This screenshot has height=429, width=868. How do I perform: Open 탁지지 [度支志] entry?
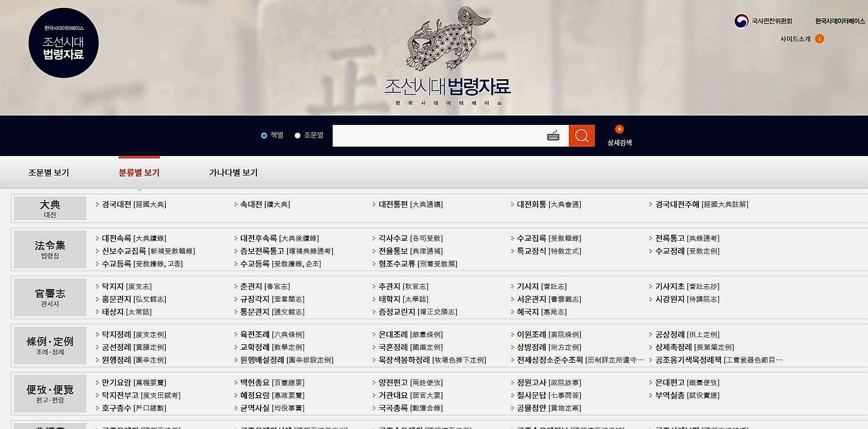tap(127, 287)
